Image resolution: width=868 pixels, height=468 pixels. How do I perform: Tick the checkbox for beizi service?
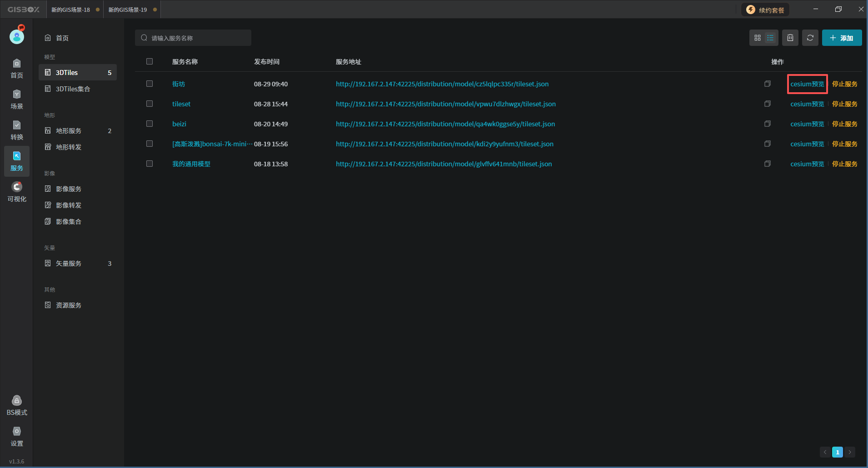pos(150,124)
